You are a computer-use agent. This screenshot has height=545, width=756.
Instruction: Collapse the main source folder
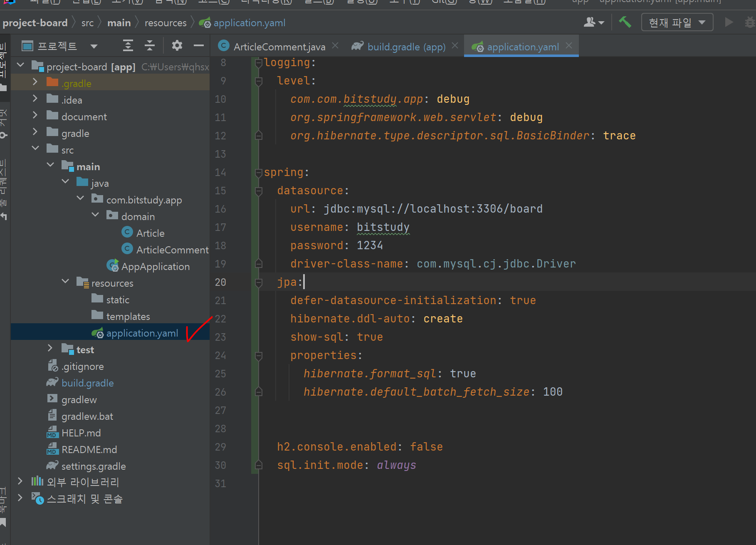50,165
